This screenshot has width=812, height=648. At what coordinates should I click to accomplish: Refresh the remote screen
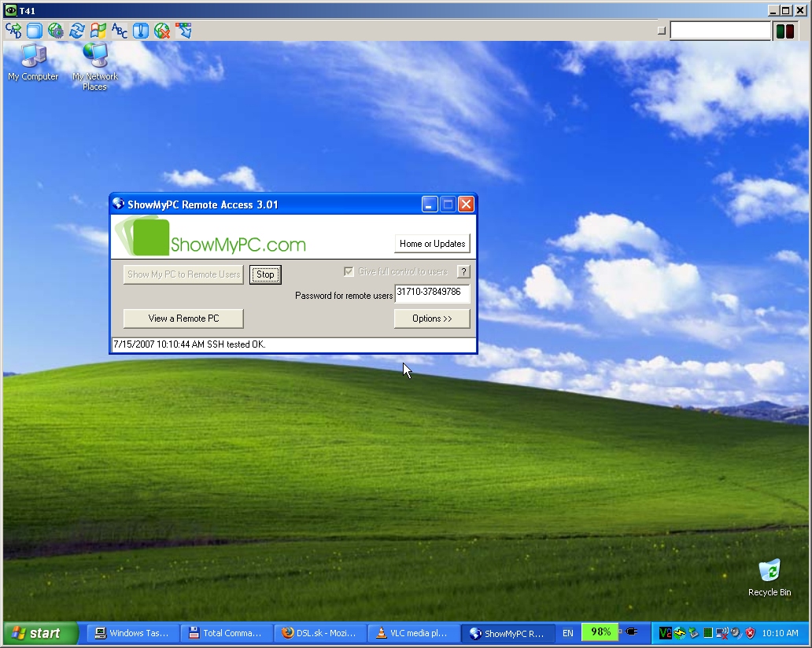pos(77,31)
